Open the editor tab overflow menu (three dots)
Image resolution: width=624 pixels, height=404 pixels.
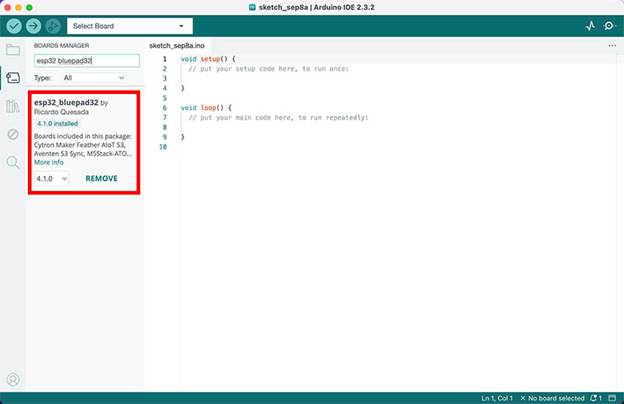pyautogui.click(x=612, y=46)
